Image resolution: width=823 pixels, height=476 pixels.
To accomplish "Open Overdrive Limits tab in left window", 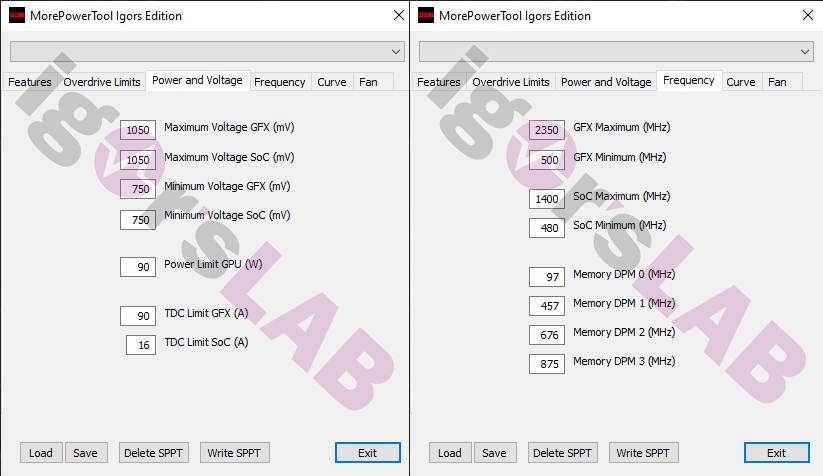I will tap(102, 82).
